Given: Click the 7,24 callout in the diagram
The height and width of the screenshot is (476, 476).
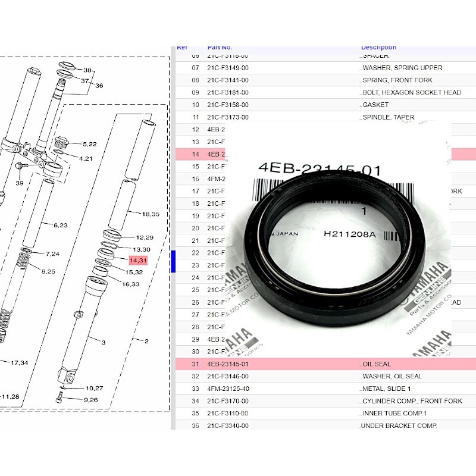Looking at the screenshot, I should pos(52,254).
